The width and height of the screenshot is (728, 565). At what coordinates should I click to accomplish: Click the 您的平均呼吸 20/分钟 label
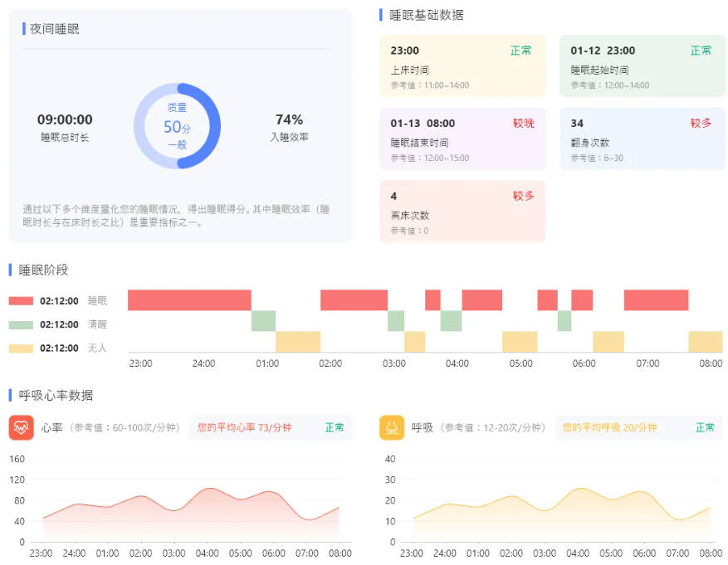click(x=609, y=427)
